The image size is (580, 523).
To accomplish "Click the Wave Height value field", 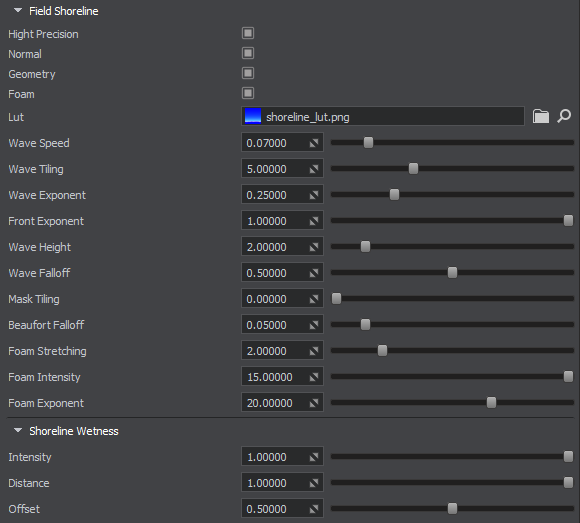I will 282,247.
